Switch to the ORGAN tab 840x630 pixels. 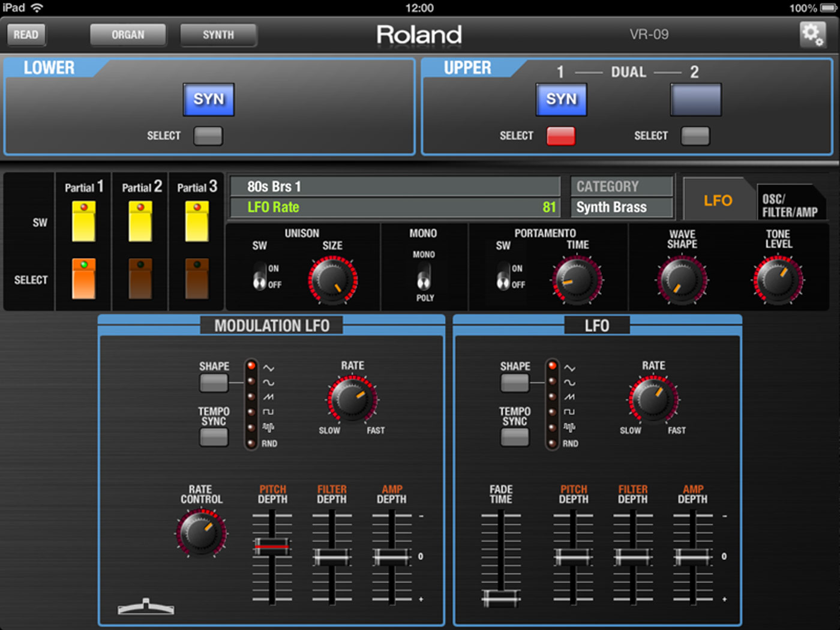pos(128,35)
